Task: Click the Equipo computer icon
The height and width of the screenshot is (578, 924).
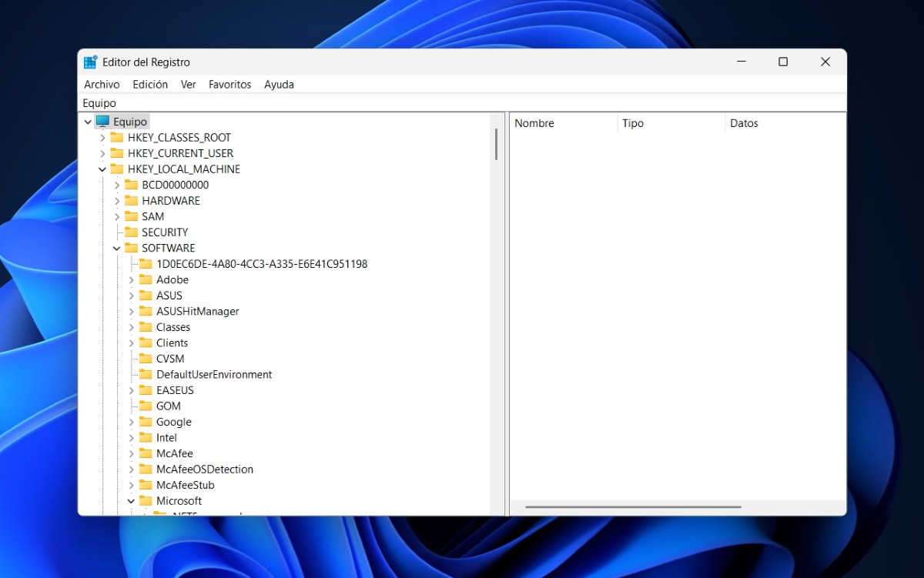Action: (x=102, y=122)
